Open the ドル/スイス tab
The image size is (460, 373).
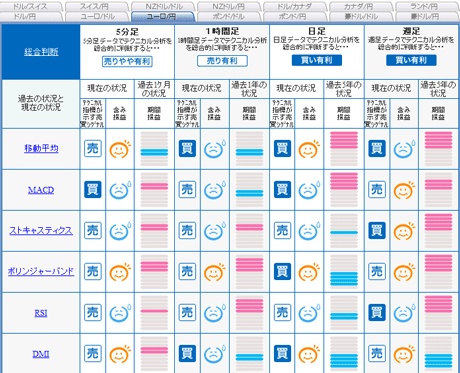tap(31, 6)
